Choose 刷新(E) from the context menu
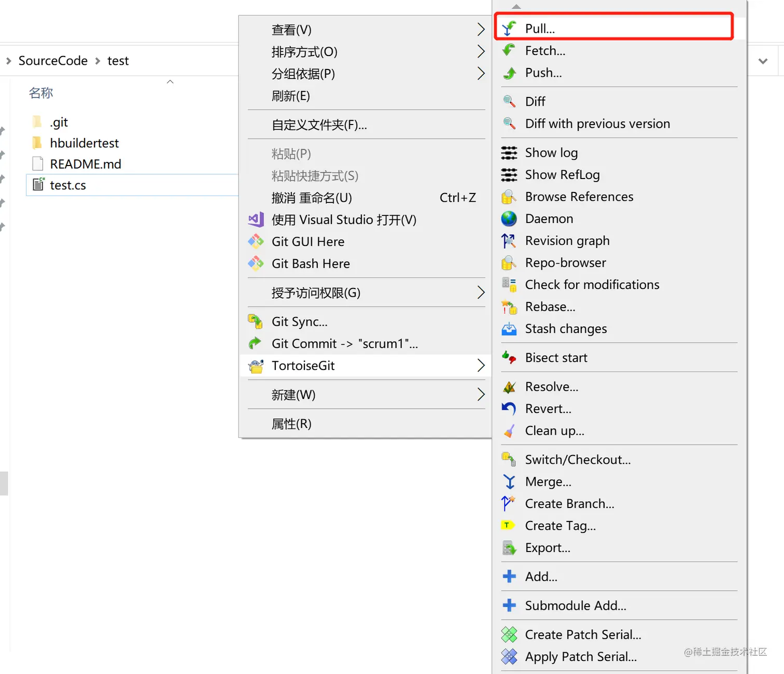Viewport: 784px width, 674px height. 366,96
